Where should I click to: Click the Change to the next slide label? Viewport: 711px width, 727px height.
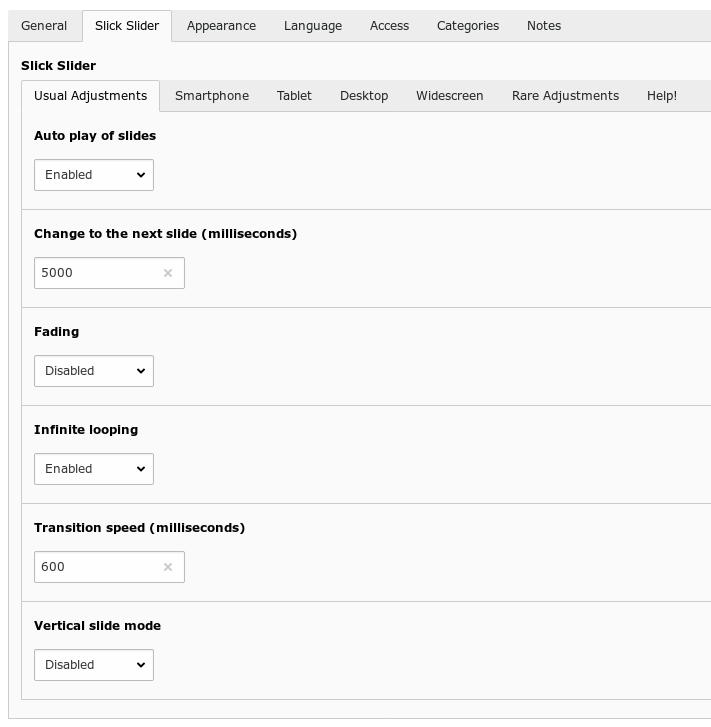(x=166, y=234)
